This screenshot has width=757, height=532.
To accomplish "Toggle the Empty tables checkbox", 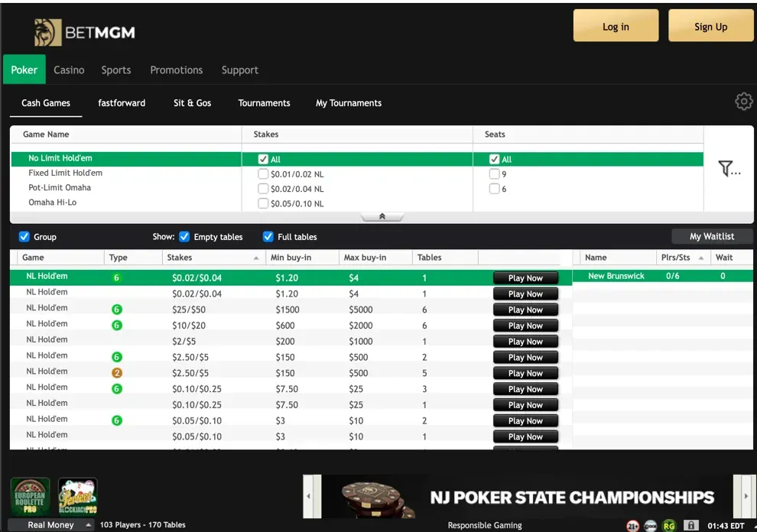I will [184, 237].
